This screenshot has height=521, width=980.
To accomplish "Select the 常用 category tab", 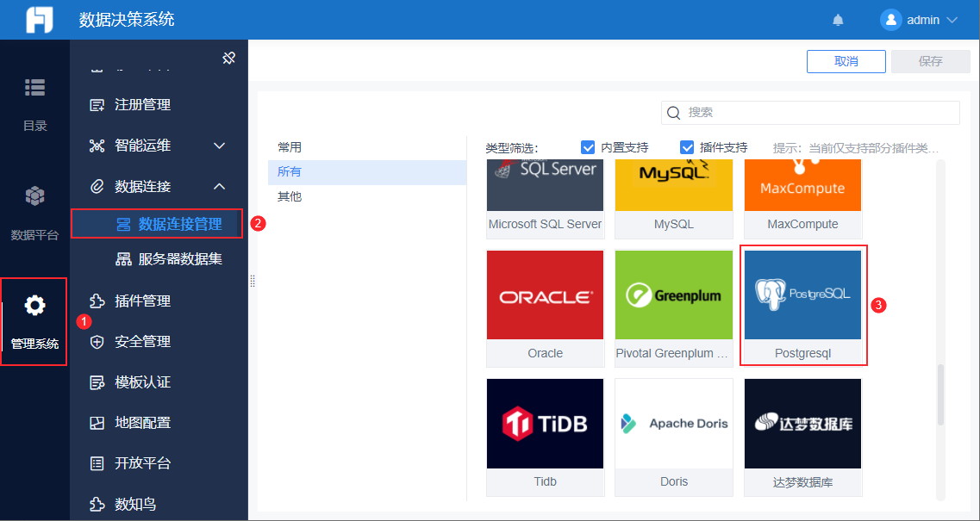I will [367, 147].
